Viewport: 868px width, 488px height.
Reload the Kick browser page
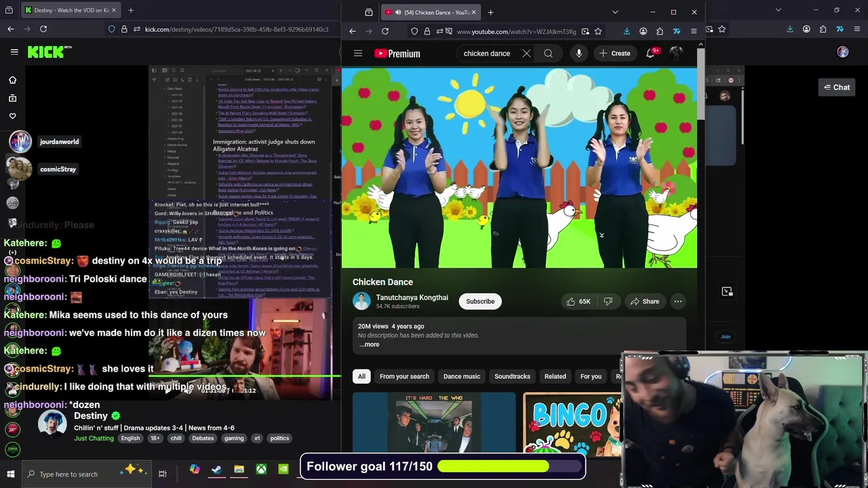[43, 29]
